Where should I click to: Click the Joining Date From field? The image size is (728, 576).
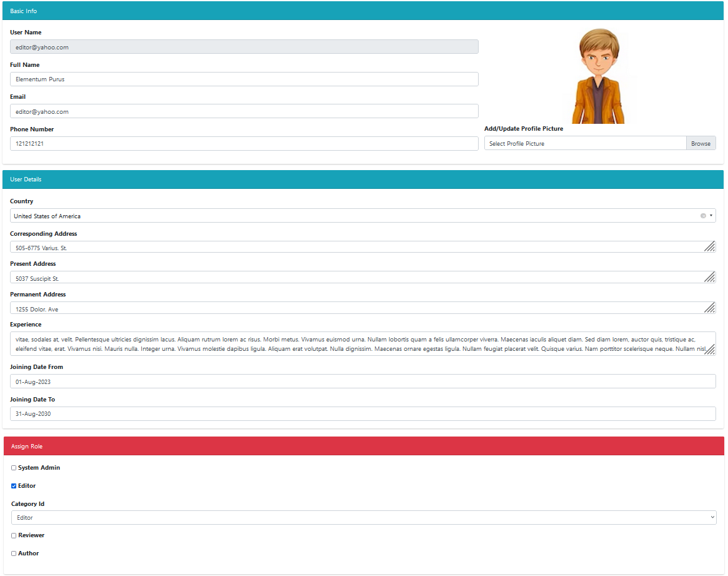[362, 381]
